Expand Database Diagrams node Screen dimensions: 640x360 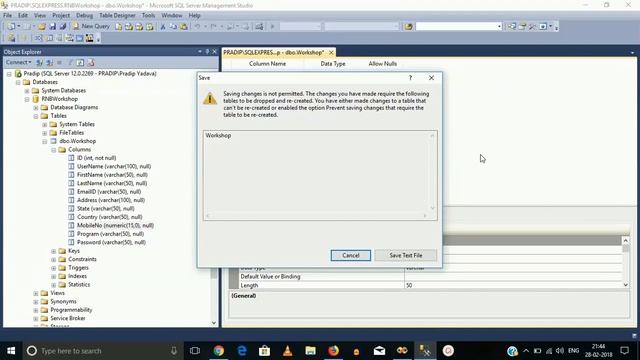36,108
